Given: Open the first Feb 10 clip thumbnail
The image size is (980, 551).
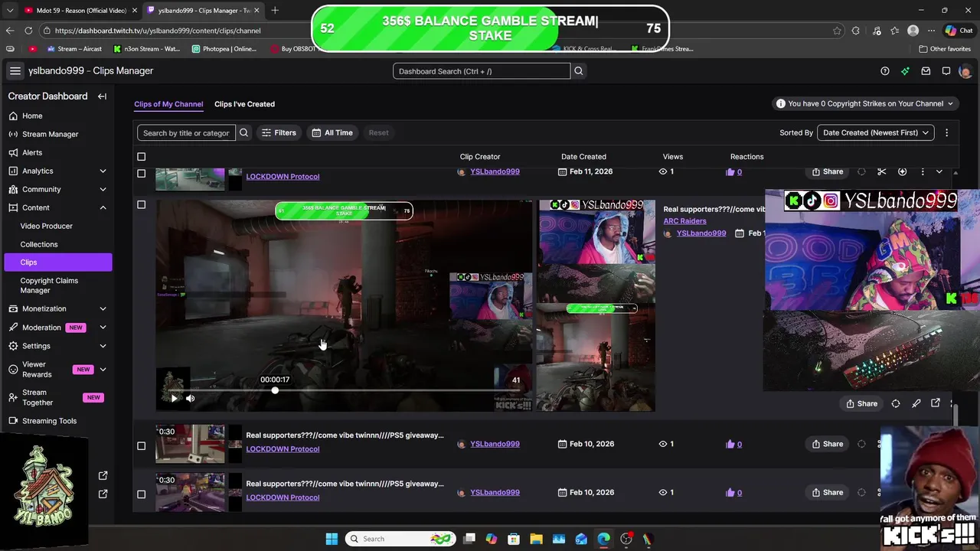Looking at the screenshot, I should coord(191,444).
